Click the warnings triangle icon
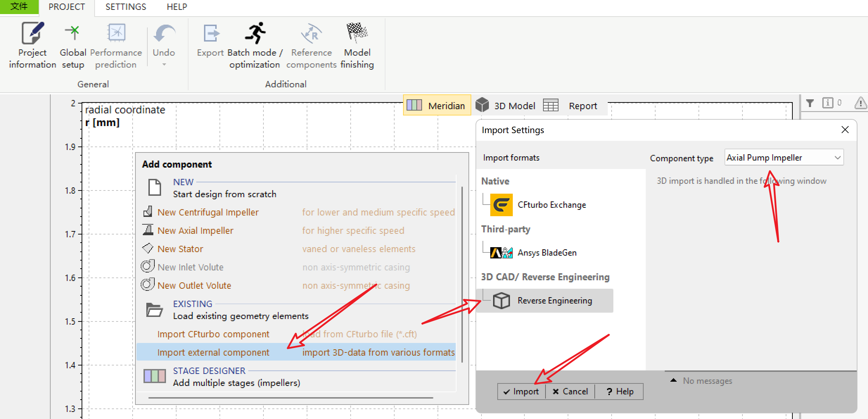 tap(861, 103)
